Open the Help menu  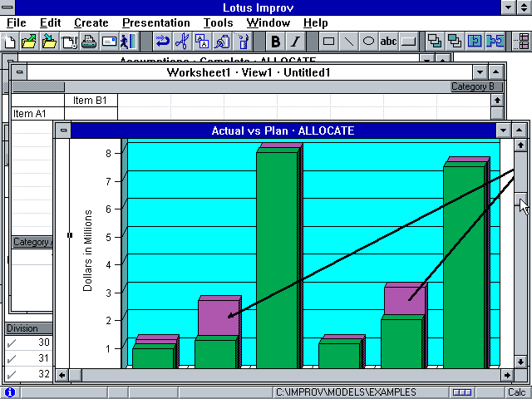tap(316, 22)
